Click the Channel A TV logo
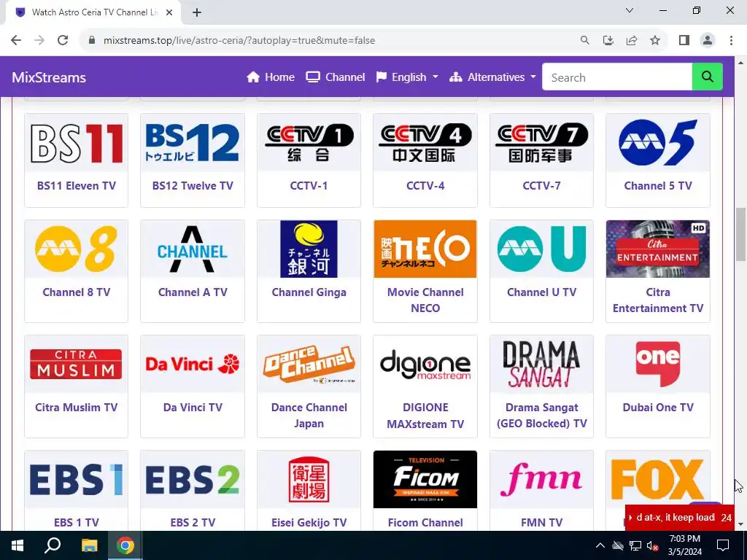 point(193,249)
